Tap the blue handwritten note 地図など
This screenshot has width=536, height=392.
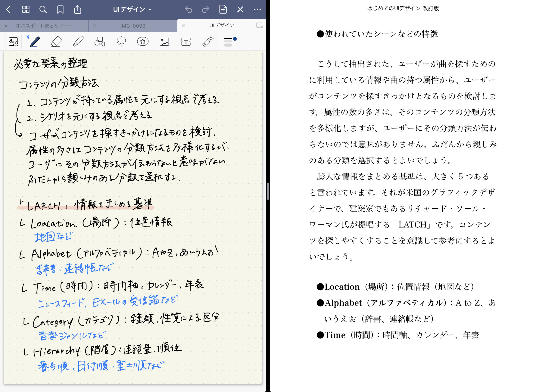[54, 236]
